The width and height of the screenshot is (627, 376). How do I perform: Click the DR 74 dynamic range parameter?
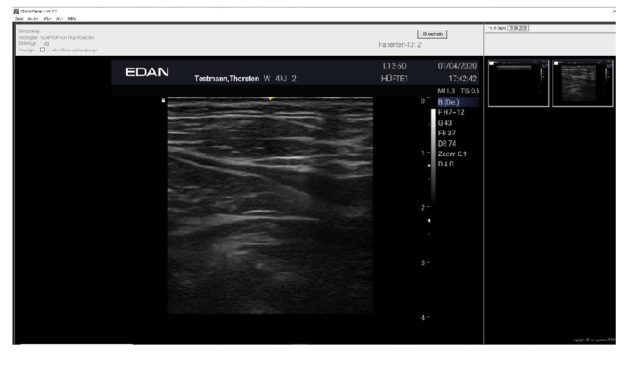pyautogui.click(x=447, y=143)
